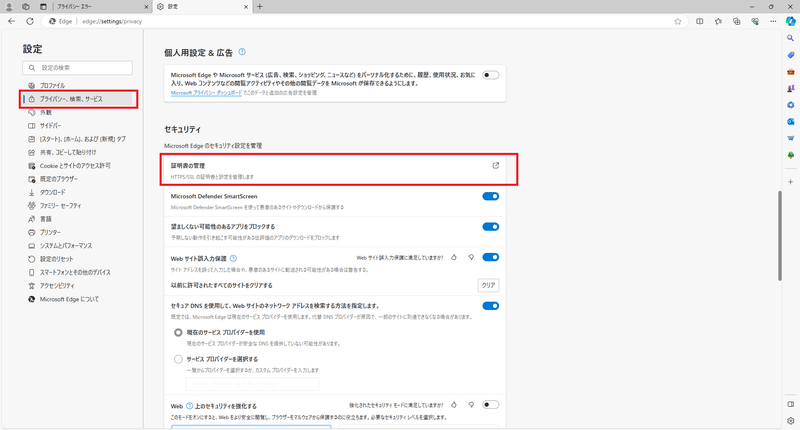This screenshot has width=800, height=430.
Task: Open Browser essentials heart icon
Action: (x=755, y=21)
